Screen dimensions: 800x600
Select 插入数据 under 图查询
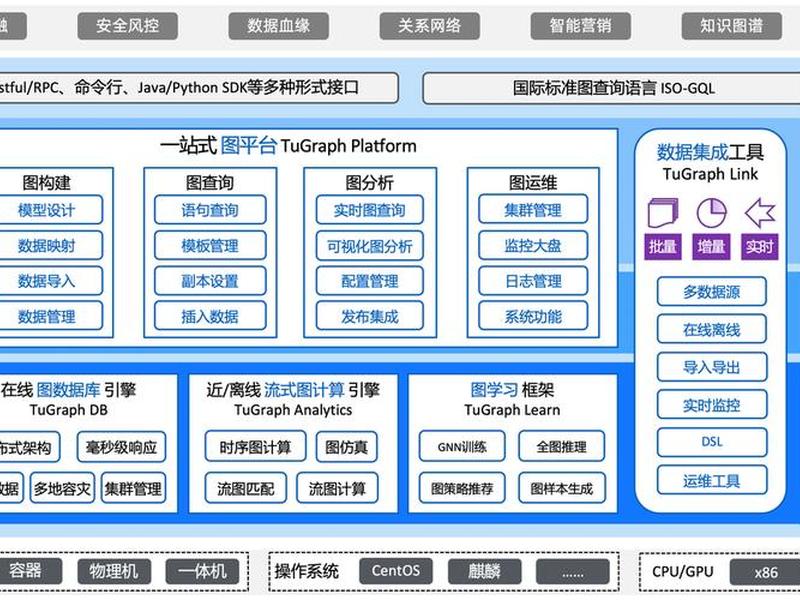pyautogui.click(x=210, y=316)
